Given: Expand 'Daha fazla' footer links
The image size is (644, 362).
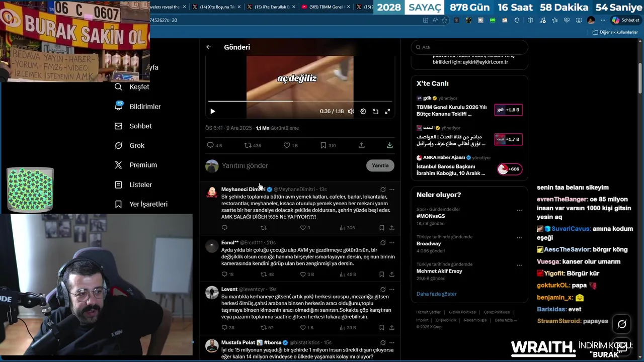Looking at the screenshot, I should (x=506, y=320).
